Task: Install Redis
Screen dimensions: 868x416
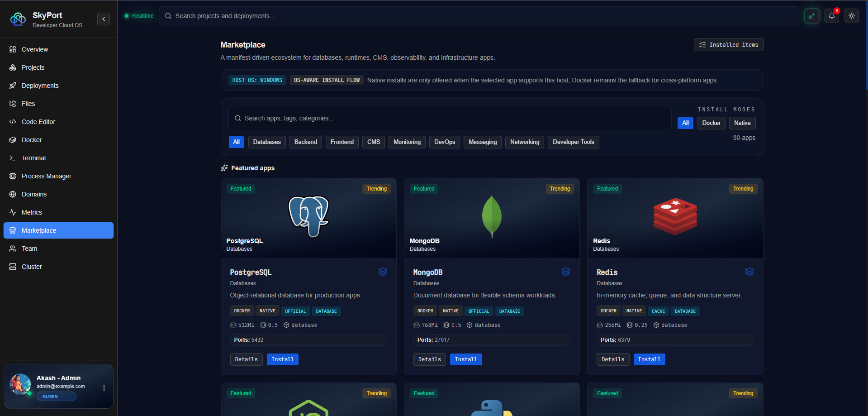Action: (x=650, y=359)
